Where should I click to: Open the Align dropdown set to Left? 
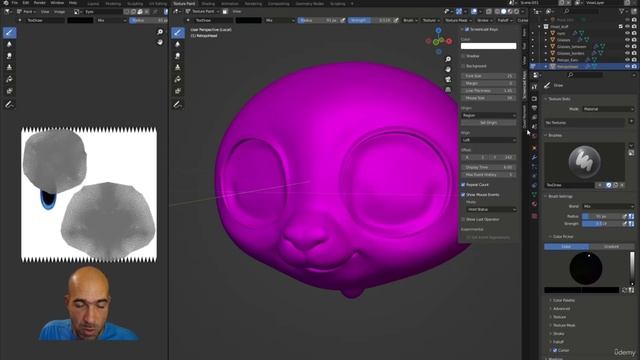click(x=489, y=140)
